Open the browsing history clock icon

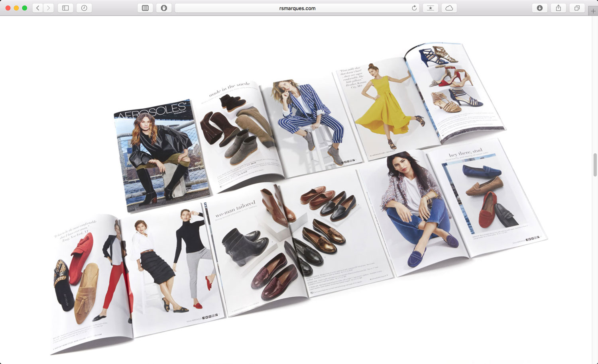coord(84,8)
